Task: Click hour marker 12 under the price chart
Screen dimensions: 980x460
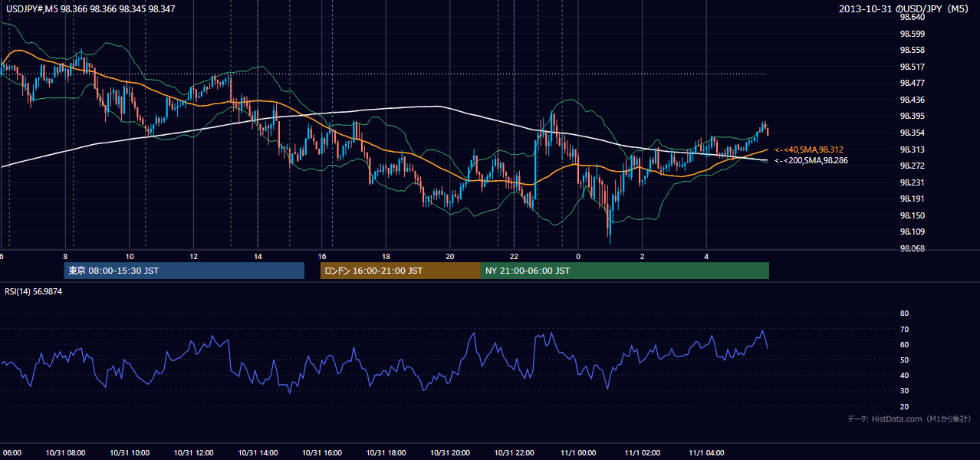Action: 194,256
